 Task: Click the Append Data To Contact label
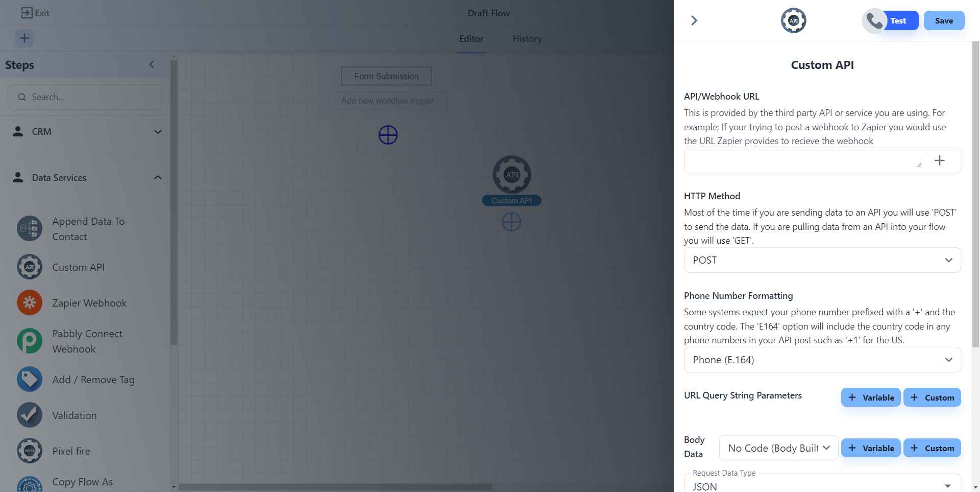pos(88,229)
